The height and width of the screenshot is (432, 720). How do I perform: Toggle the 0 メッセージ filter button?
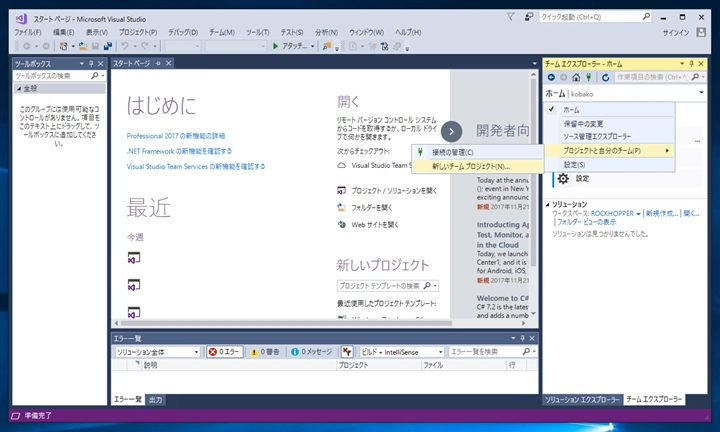(311, 352)
